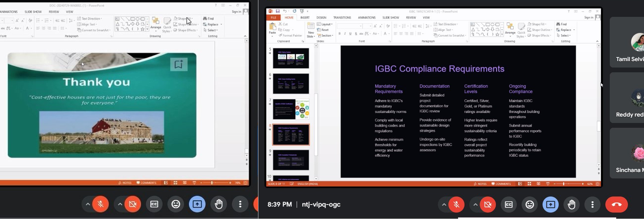Click COMMENTS in right PowerPoint status bar
Image resolution: width=644 pixels, height=219 pixels.
coord(501,184)
